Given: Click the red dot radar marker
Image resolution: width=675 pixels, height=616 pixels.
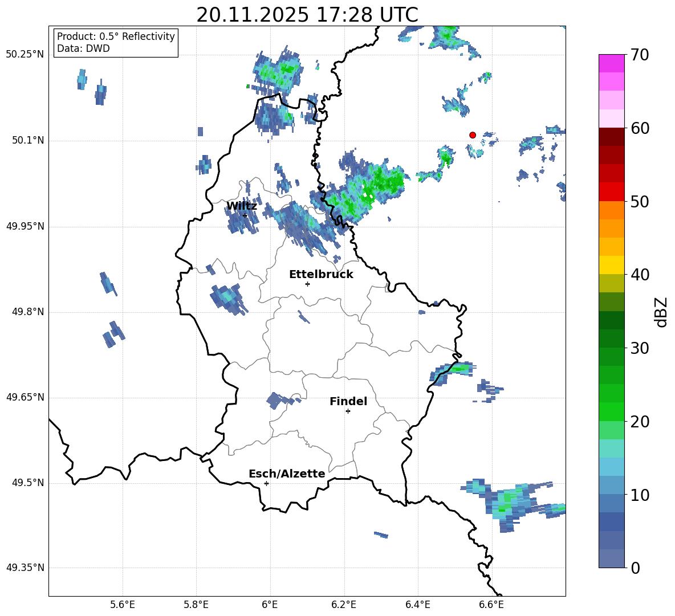Looking at the screenshot, I should pos(472,134).
